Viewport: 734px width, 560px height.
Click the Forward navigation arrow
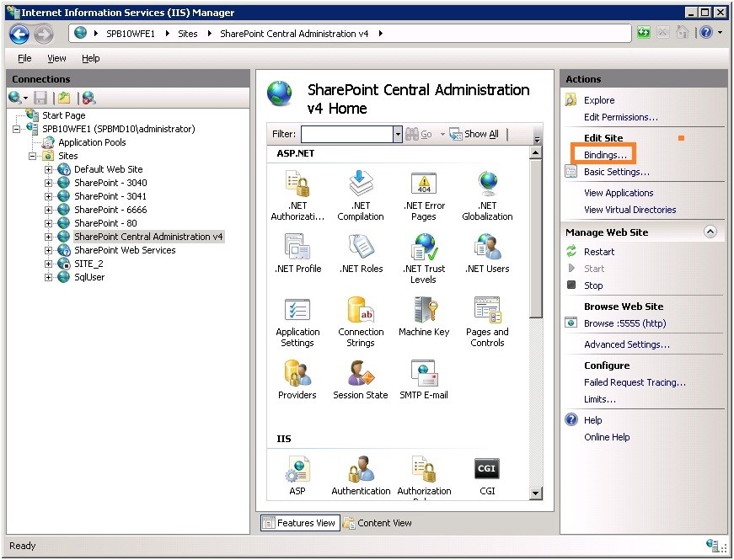click(x=44, y=35)
